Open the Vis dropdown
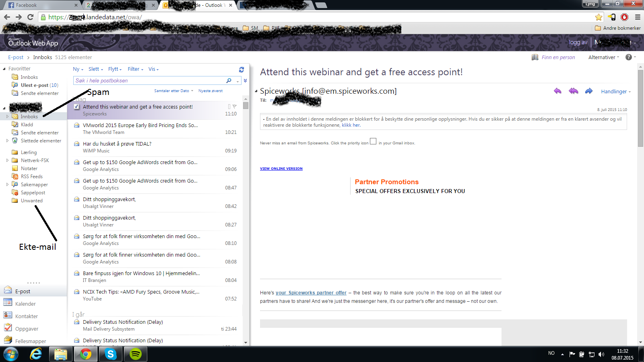 click(153, 69)
